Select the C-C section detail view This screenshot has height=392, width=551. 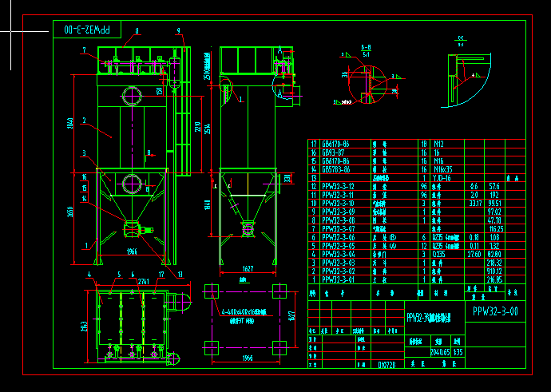[x=467, y=80]
